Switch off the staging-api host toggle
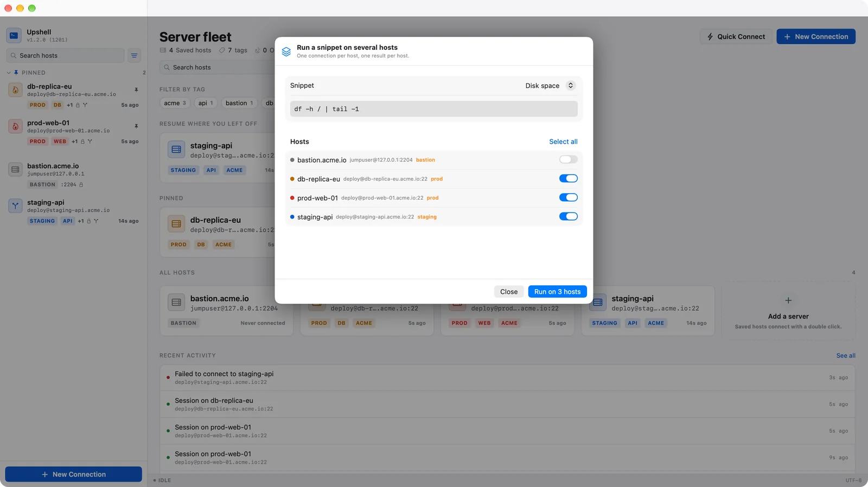 (x=568, y=216)
